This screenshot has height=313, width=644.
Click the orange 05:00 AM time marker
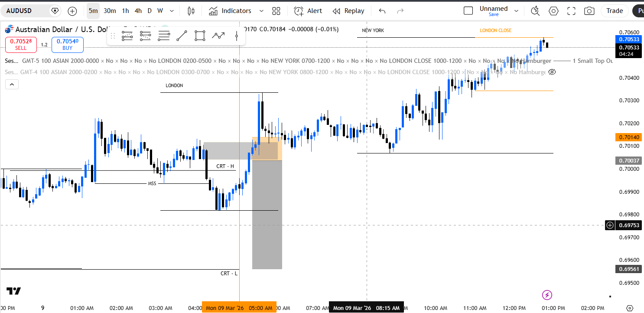tap(239, 308)
